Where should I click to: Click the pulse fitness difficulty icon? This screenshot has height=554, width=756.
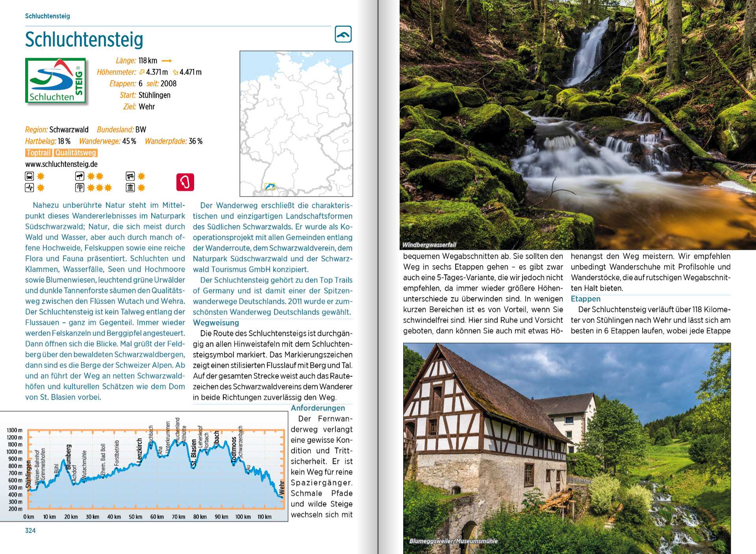click(30, 188)
